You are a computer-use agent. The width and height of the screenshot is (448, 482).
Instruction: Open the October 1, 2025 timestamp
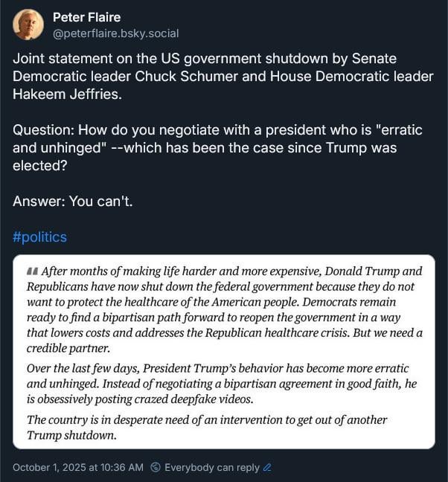click(x=78, y=467)
